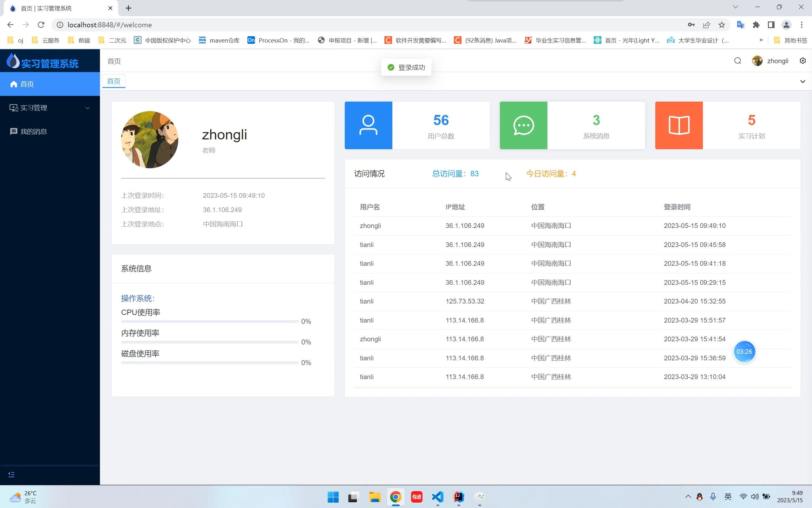The width and height of the screenshot is (812, 508).
Task: Open the password key icon in address bar
Action: tap(691, 25)
